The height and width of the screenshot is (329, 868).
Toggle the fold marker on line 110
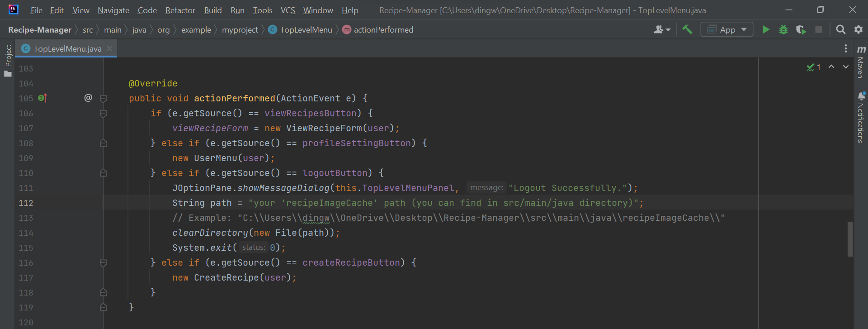[103, 173]
